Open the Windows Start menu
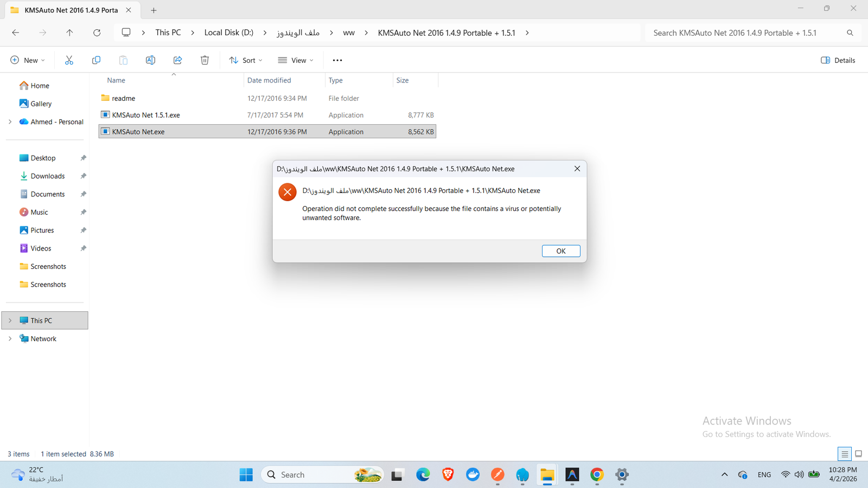Viewport: 868px width, 488px height. pyautogui.click(x=246, y=475)
